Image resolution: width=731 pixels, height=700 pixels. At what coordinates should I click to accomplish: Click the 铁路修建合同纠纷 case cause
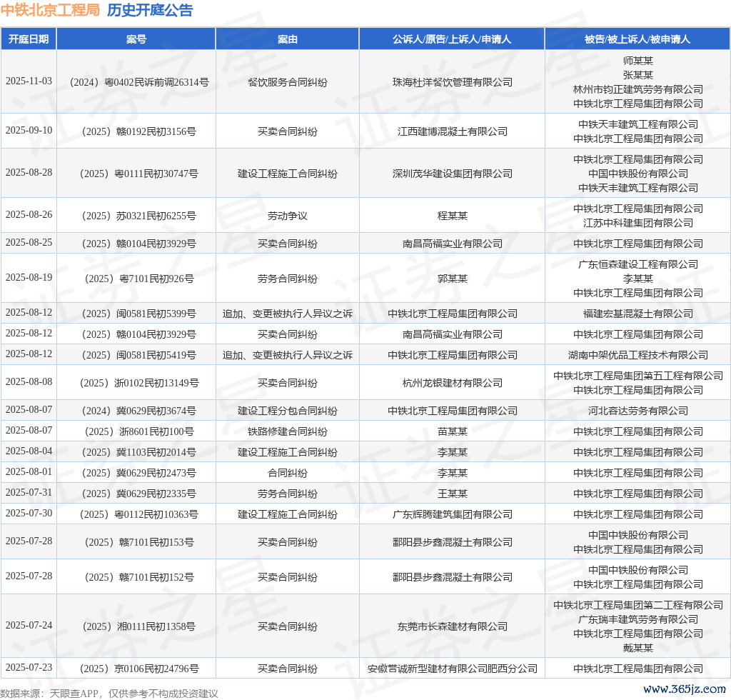[x=287, y=431]
